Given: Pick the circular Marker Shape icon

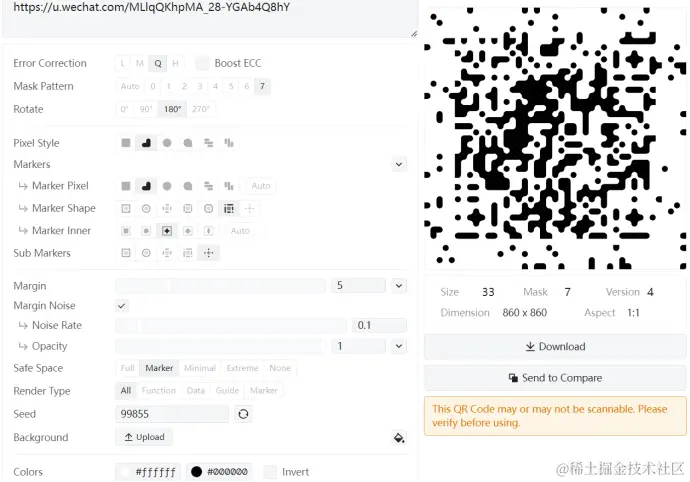Looking at the screenshot, I should click(x=146, y=208).
